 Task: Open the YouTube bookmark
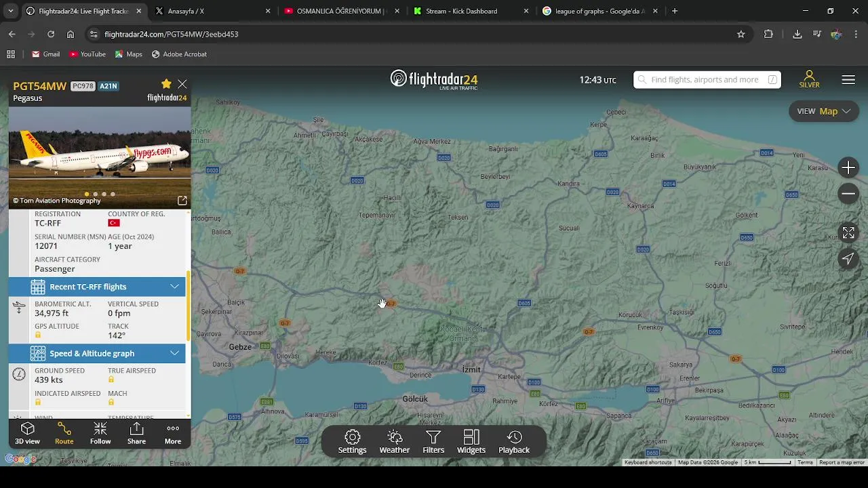(87, 54)
